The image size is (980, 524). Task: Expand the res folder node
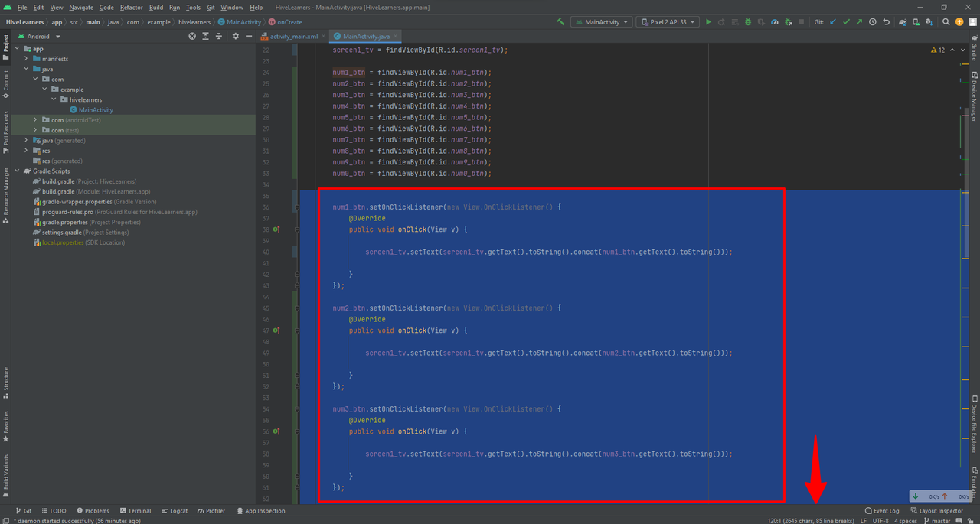[26, 151]
